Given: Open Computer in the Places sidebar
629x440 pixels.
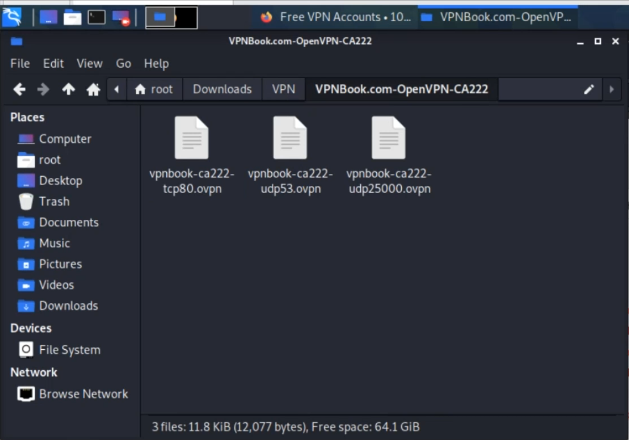Looking at the screenshot, I should (55, 139).
